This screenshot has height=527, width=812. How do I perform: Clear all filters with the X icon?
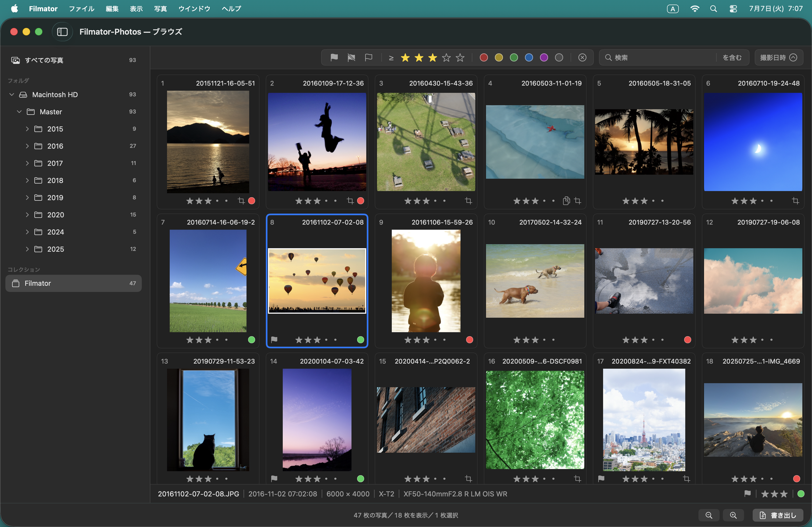(582, 57)
